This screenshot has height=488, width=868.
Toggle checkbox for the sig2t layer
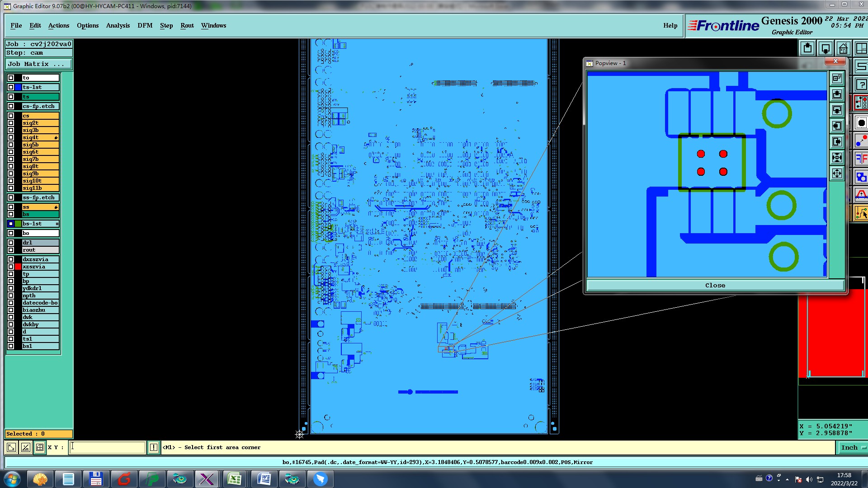[x=11, y=123]
